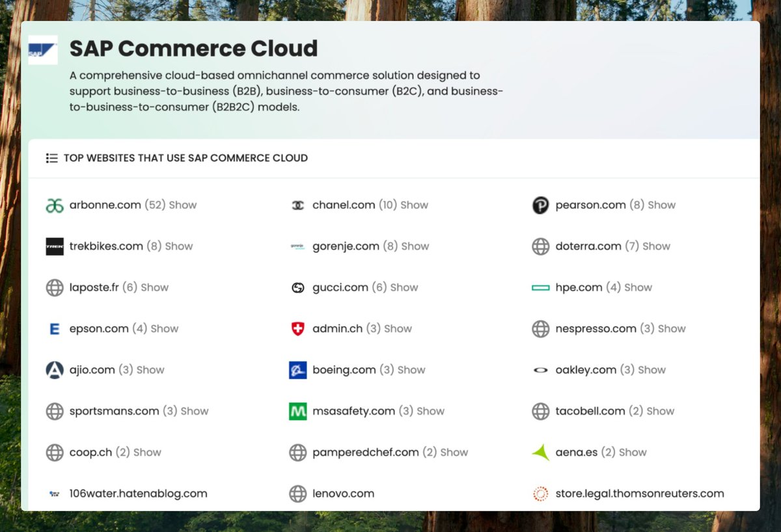The image size is (781, 532).
Task: Click the boeing.com logo icon
Action: pyautogui.click(x=297, y=370)
